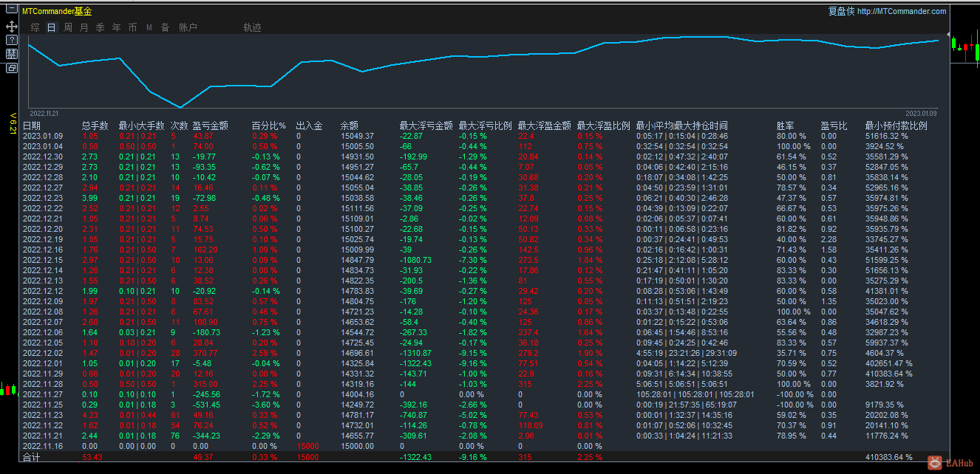The image size is (980, 474).
Task: Click the 出入金 column header
Action: point(309,126)
